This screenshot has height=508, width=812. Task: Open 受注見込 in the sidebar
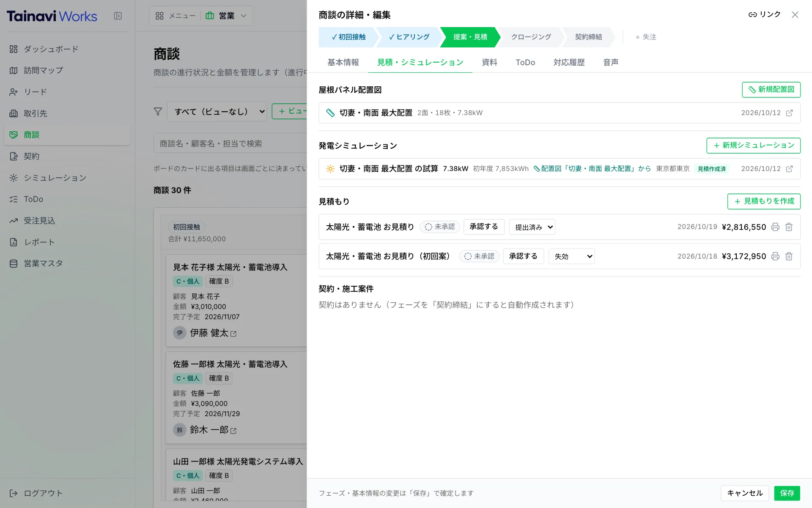[x=67, y=221]
